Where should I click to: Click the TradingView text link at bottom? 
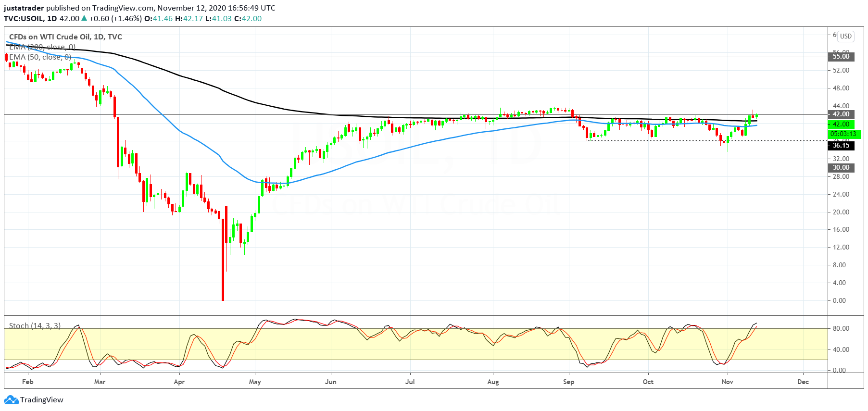42,400
